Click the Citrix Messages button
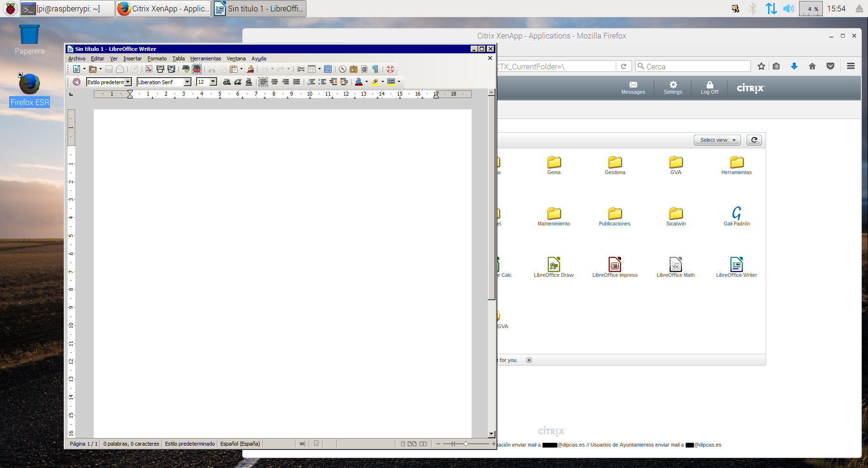This screenshot has height=468, width=868. coord(633,88)
